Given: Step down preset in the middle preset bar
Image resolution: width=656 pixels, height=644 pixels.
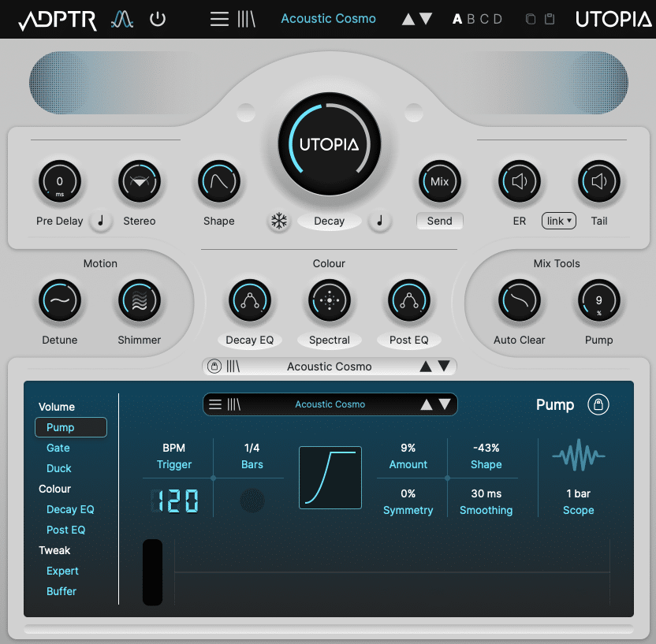Looking at the screenshot, I should point(444,367).
